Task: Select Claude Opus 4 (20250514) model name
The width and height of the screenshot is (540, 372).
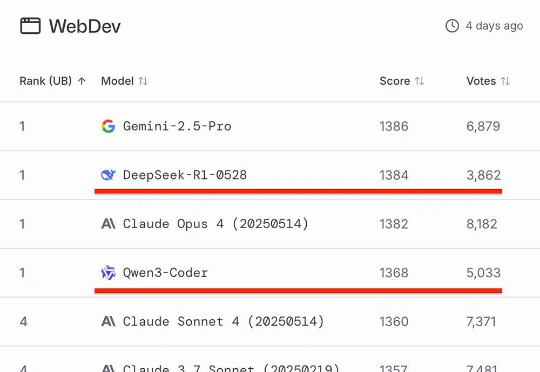Action: click(216, 224)
